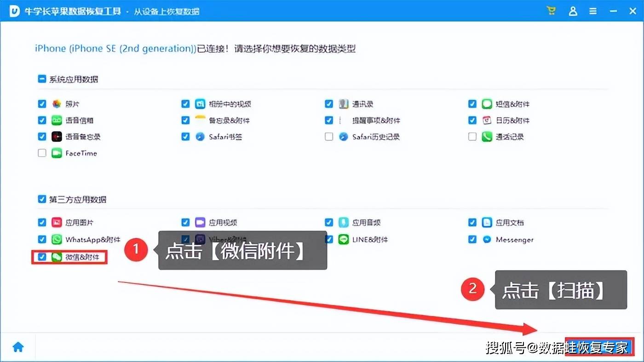The image size is (644, 362).
Task: Click the '微信&附件' label
Action: point(82,257)
